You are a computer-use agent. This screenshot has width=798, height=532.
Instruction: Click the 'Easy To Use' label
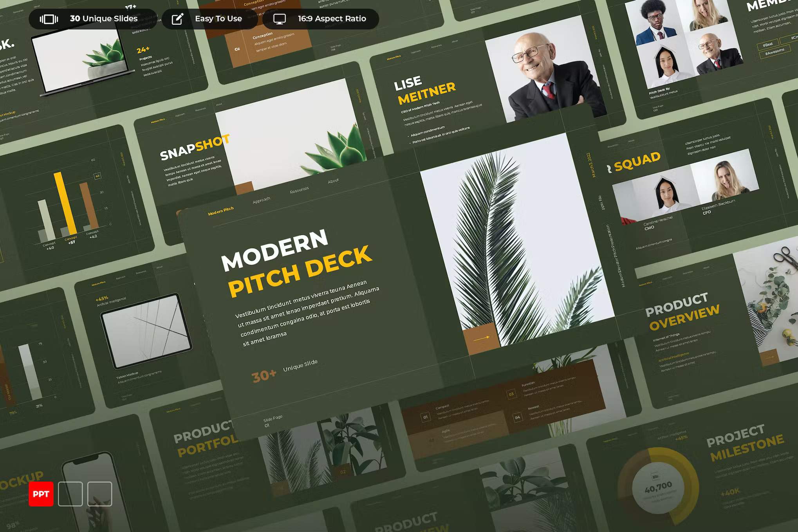tap(218, 18)
